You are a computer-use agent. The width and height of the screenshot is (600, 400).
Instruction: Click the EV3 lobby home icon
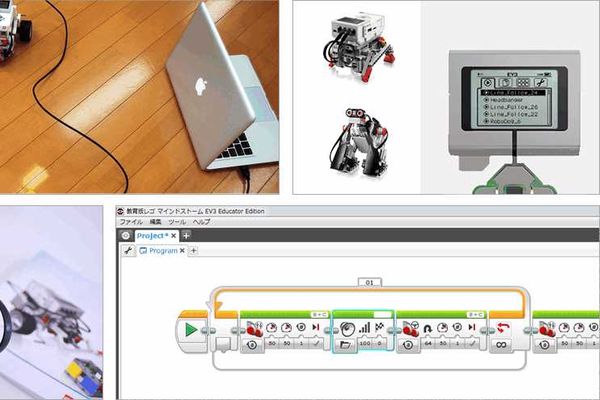[x=126, y=236]
